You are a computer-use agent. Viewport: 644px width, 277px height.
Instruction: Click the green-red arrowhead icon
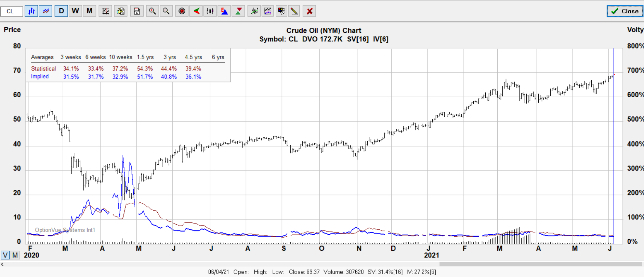tap(196, 11)
